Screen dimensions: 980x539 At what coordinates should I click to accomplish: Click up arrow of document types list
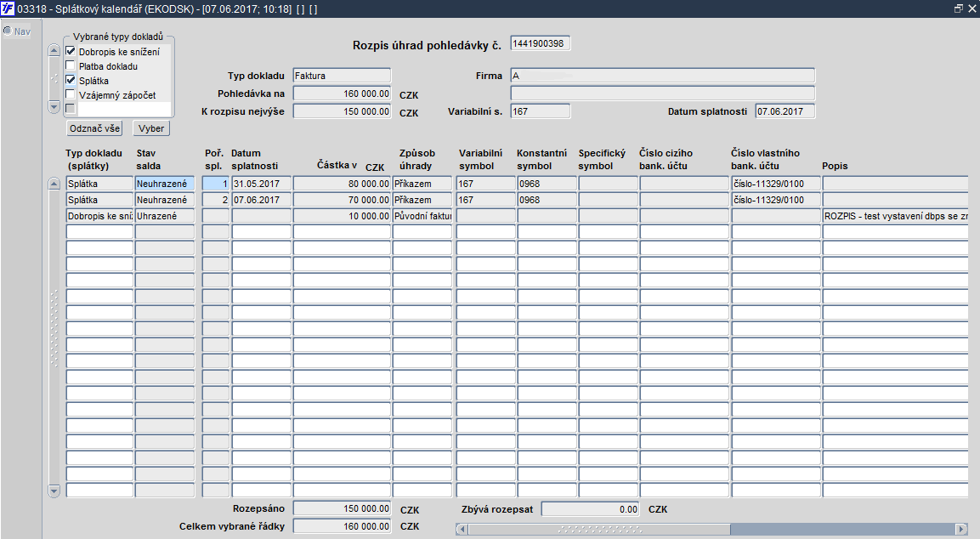coord(54,51)
